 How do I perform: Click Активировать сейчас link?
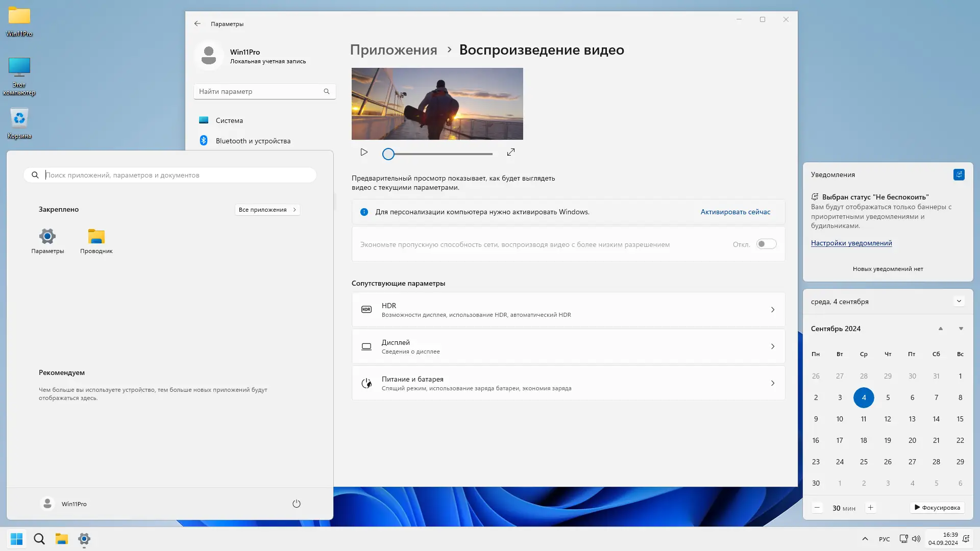(734, 211)
